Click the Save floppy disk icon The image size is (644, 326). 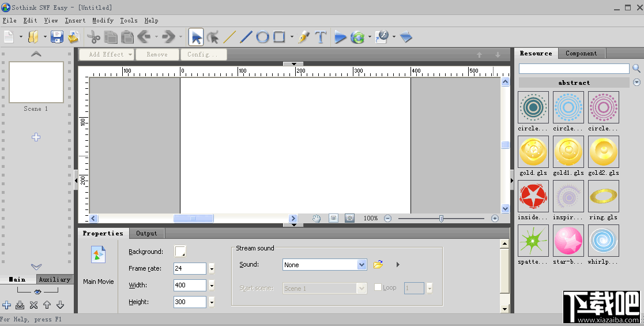[57, 38]
